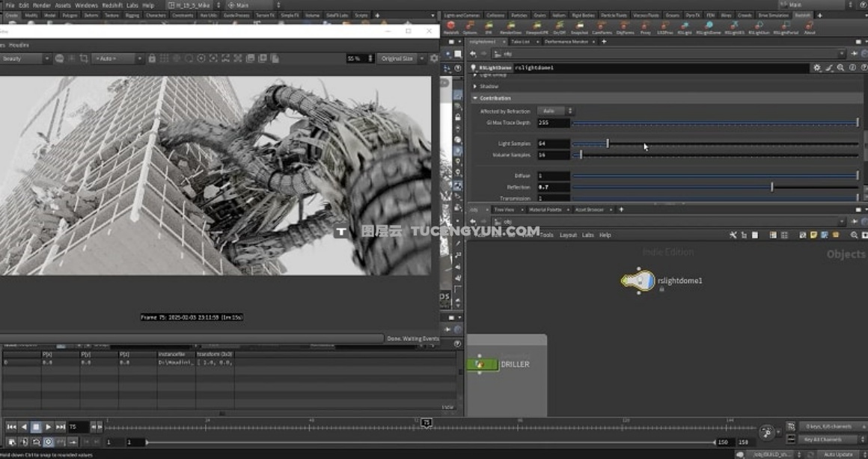This screenshot has height=459, width=868.
Task: Open the Beauty AOV dropdown
Action: pos(25,58)
